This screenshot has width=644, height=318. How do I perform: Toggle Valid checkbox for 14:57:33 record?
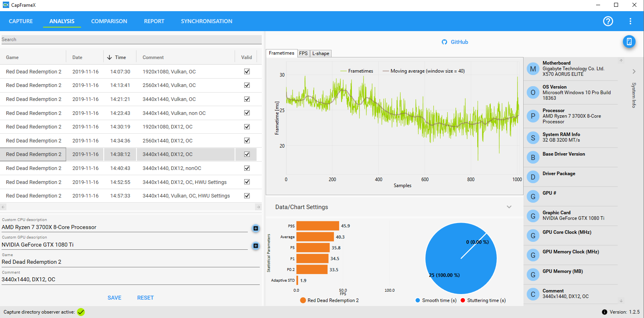tap(247, 196)
